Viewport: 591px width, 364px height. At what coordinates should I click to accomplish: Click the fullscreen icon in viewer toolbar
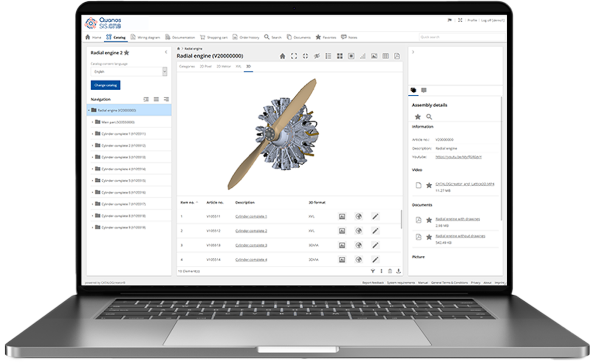tap(294, 56)
